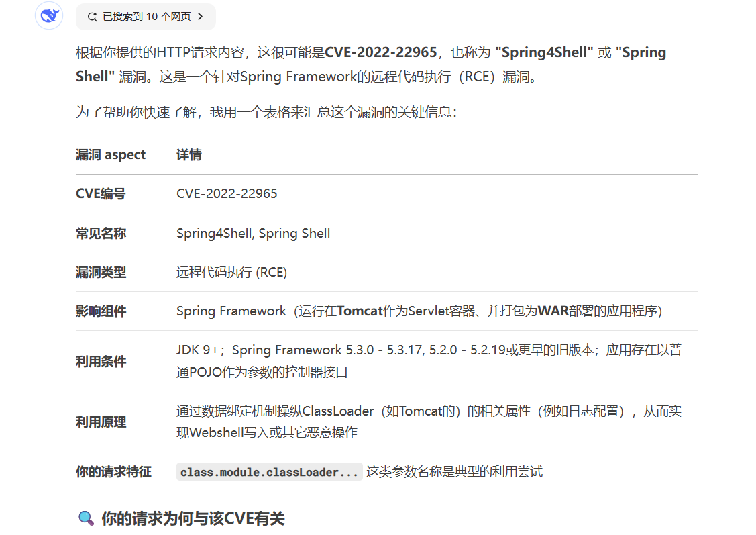Click the bold word 'WAR' in the 影响组件 row

click(x=553, y=311)
